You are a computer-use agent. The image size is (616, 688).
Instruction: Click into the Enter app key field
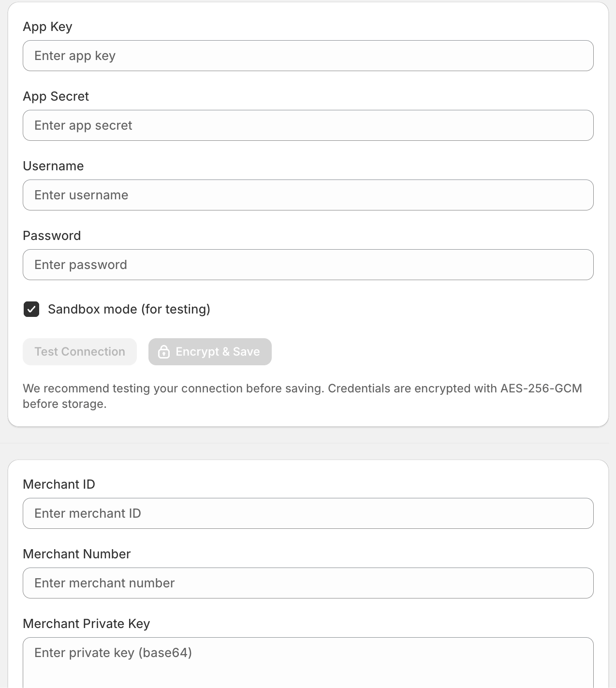[308, 56]
